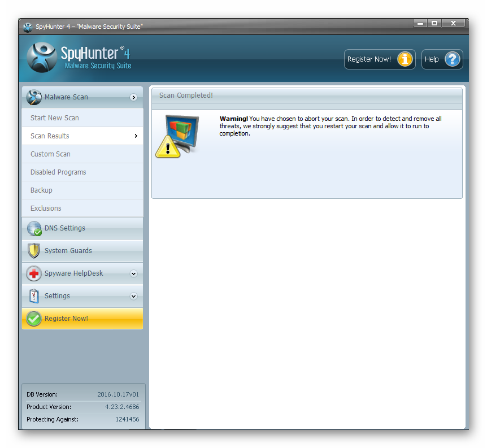Click the DB Version value 2016.10.17v01
The height and width of the screenshot is (448, 487).
pos(118,394)
